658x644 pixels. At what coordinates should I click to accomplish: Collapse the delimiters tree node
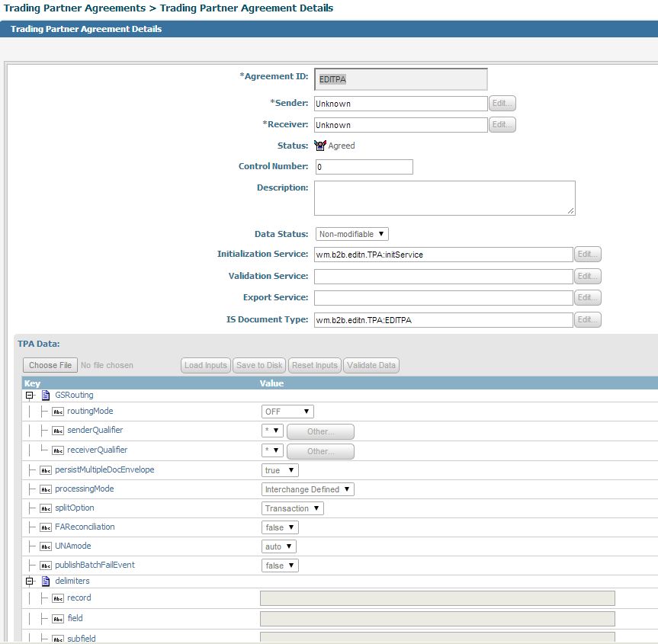tap(30, 581)
